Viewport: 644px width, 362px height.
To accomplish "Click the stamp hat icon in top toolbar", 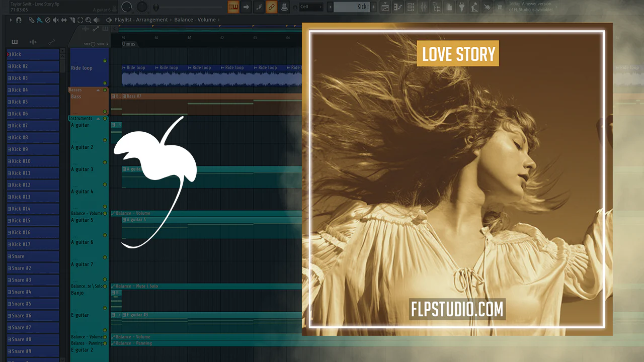I will [284, 7].
